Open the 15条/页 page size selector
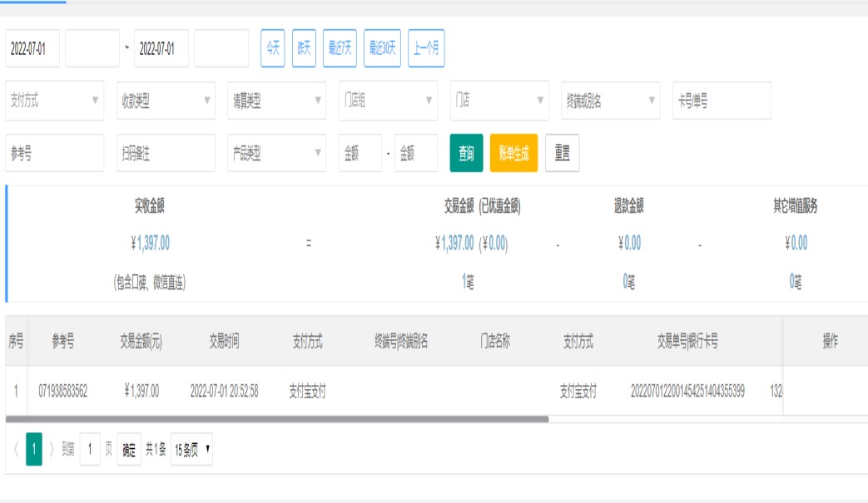The image size is (868, 503). click(x=191, y=449)
